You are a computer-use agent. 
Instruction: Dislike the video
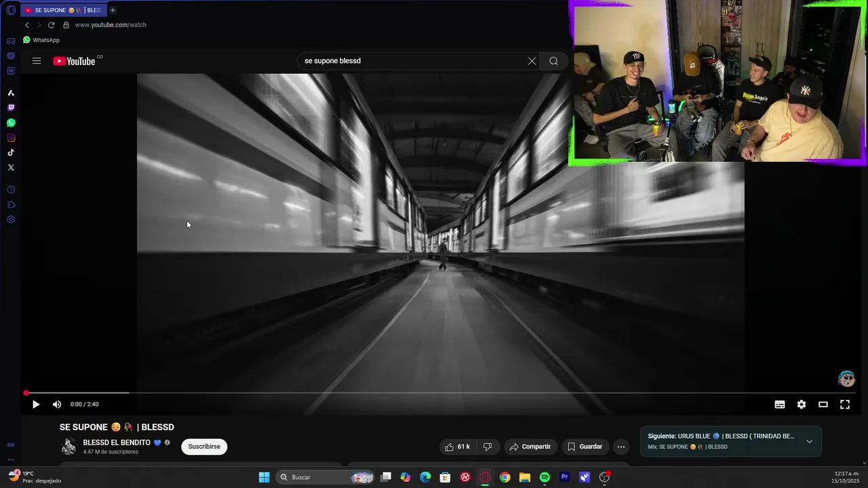coord(488,447)
